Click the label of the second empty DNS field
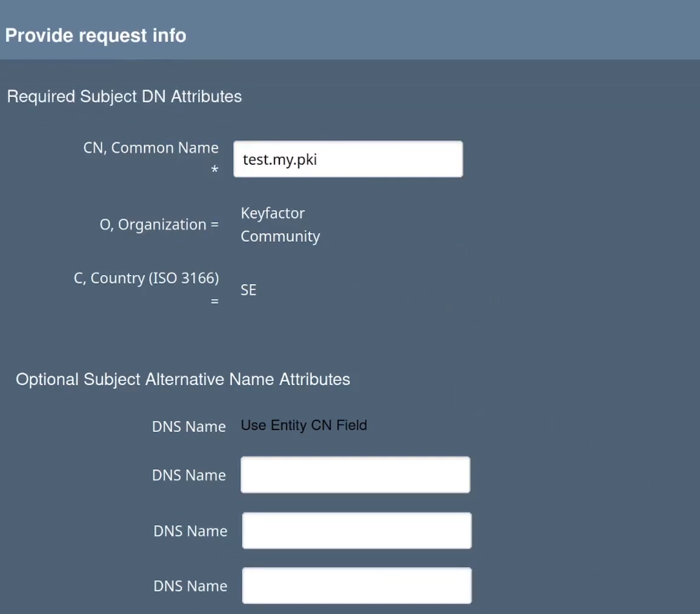Viewport: 700px width, 614px height. pyautogui.click(x=190, y=531)
